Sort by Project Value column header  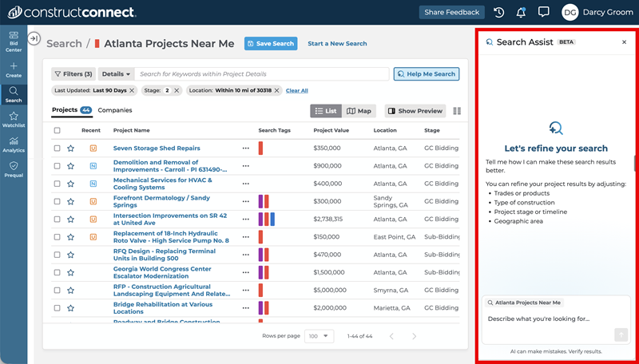tap(331, 130)
